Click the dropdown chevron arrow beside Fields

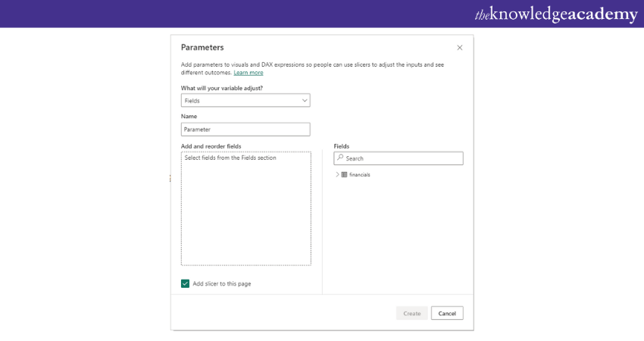point(305,100)
